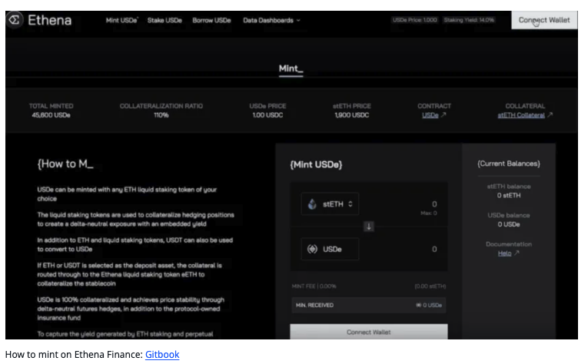This screenshot has width=588, height=364.
Task: Click the external arrow beside stETH Collateral
Action: (x=550, y=115)
